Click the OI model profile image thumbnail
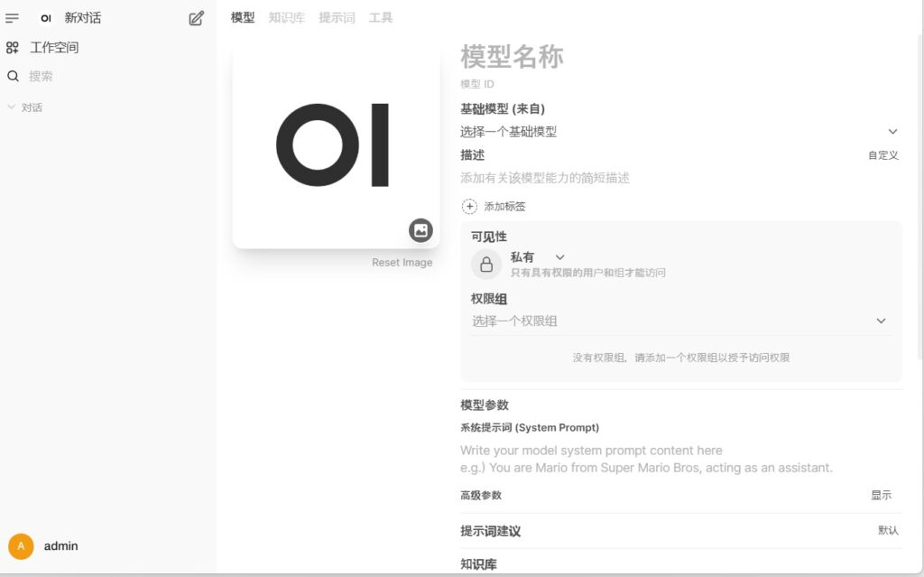This screenshot has width=924, height=577. click(336, 145)
